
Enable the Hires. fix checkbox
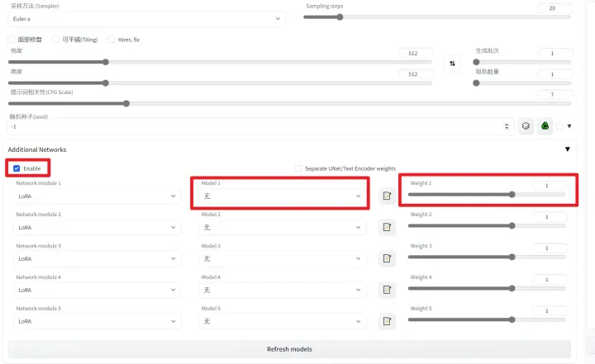click(112, 40)
